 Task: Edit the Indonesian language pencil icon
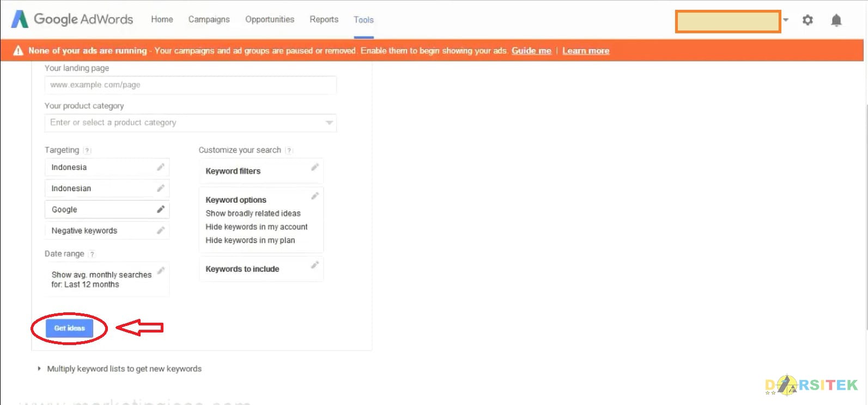161,189
